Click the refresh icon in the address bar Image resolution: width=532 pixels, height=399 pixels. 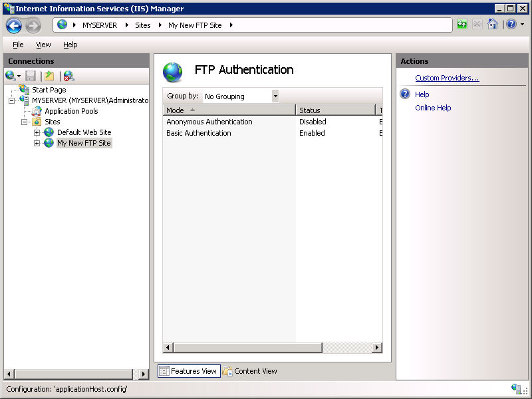[x=462, y=24]
